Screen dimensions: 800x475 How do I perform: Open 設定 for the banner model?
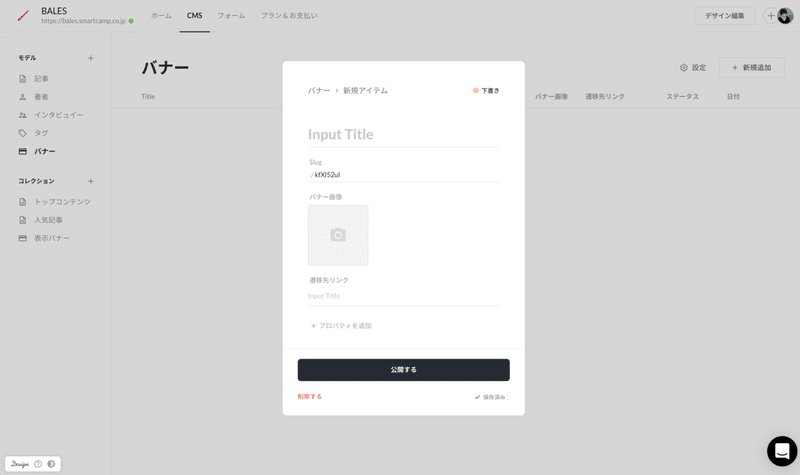pyautogui.click(x=693, y=67)
